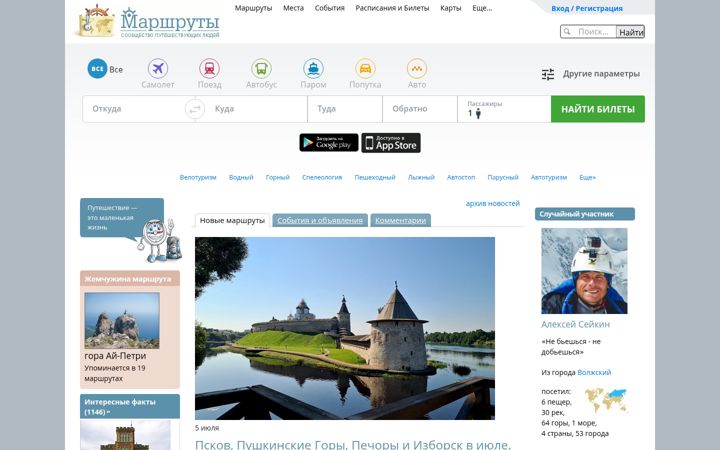
Task: Open the Спелеология category link
Action: 322,177
